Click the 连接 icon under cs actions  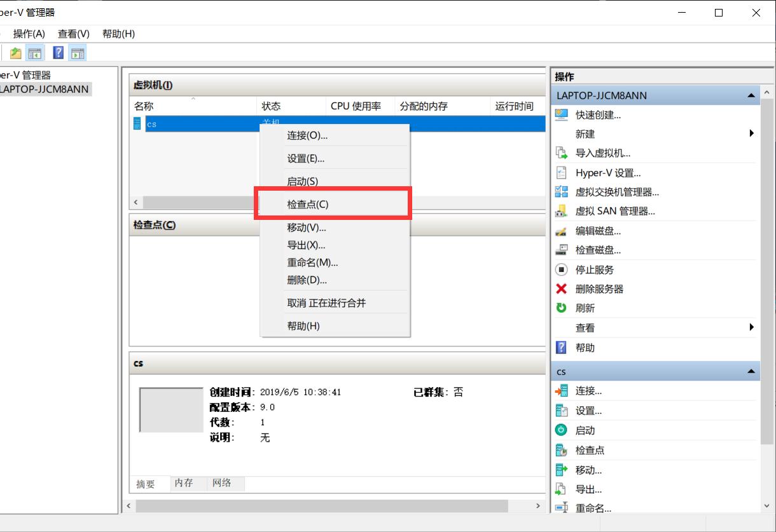pyautogui.click(x=561, y=391)
